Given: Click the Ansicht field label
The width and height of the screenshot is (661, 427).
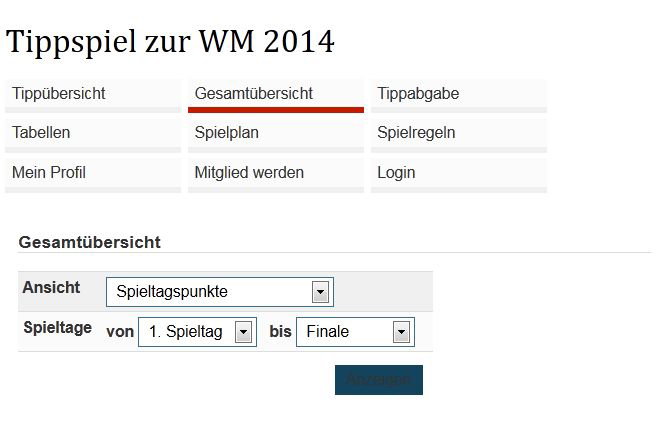Looking at the screenshot, I should (51, 287).
